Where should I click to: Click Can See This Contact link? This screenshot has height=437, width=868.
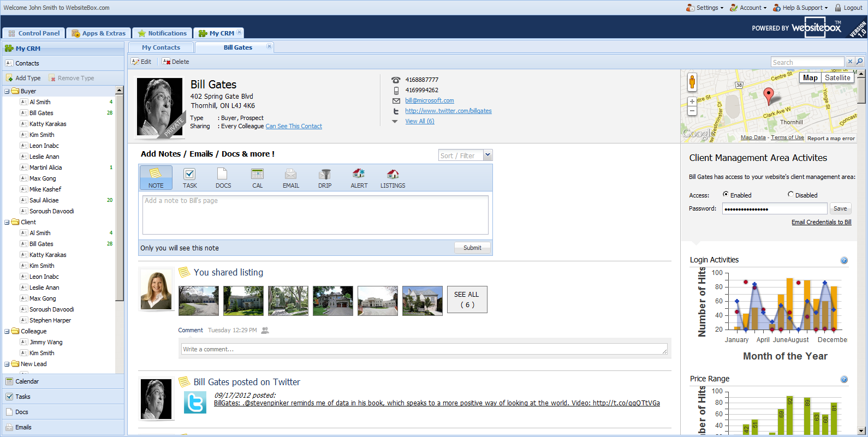pos(294,126)
